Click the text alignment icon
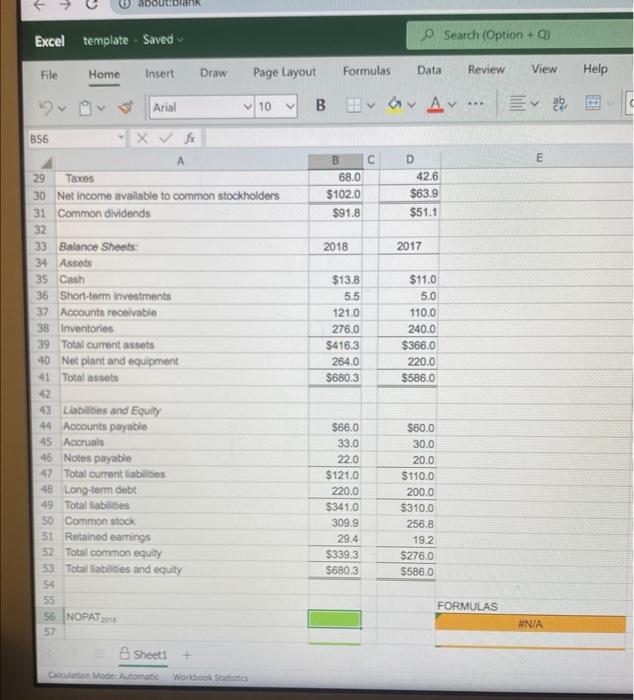The height and width of the screenshot is (700, 634). 517,104
